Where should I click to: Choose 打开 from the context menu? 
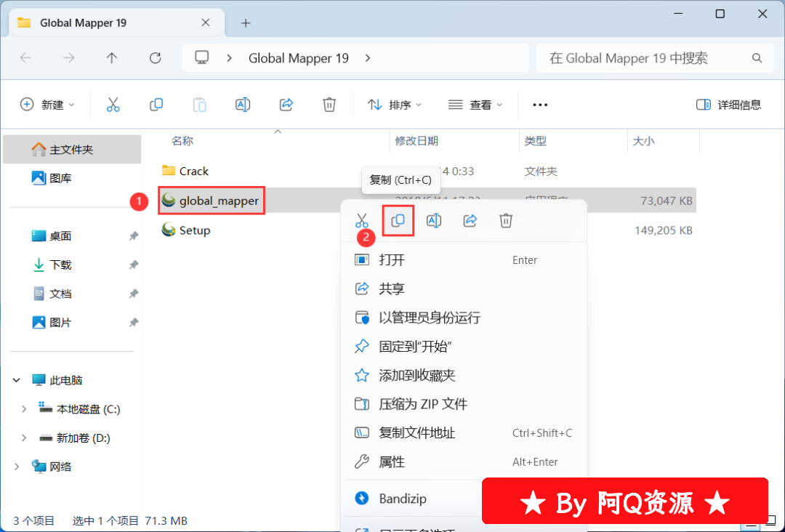(464, 259)
